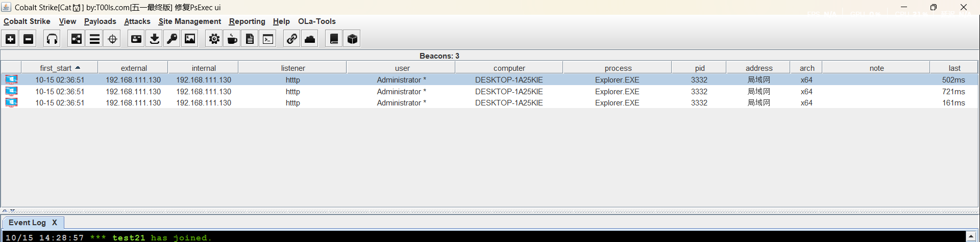This screenshot has width=980, height=242.
Task: Manage web server with the cloud icon
Action: tap(310, 39)
